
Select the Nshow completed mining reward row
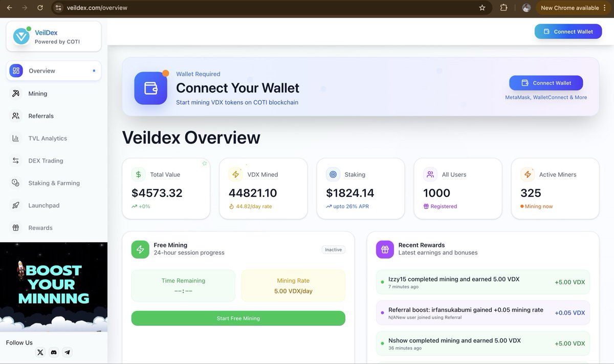pyautogui.click(x=483, y=344)
